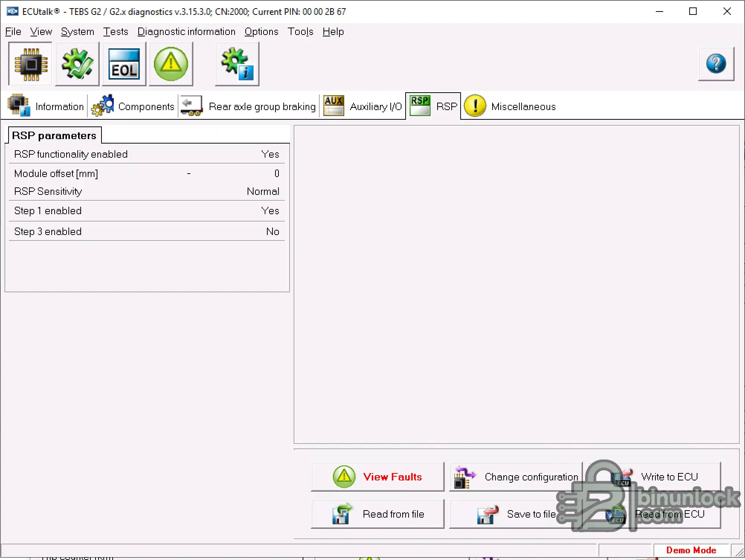Screen dimensions: 745x560
Task: Click the Rear axle group braking trailer icon
Action: [x=191, y=106]
